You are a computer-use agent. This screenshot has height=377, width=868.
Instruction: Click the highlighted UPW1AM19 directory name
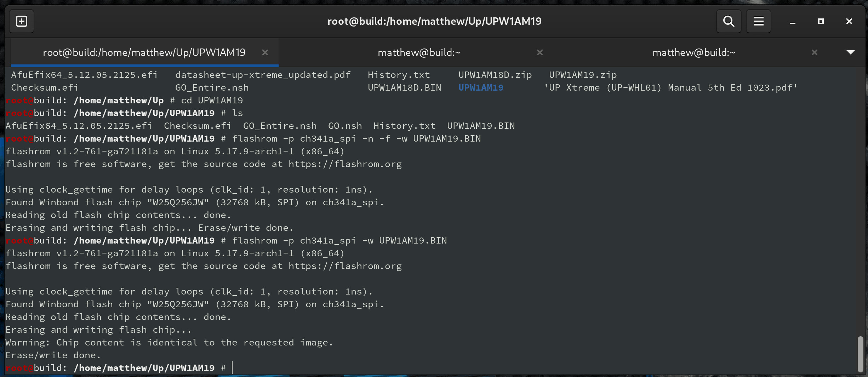[x=481, y=87]
